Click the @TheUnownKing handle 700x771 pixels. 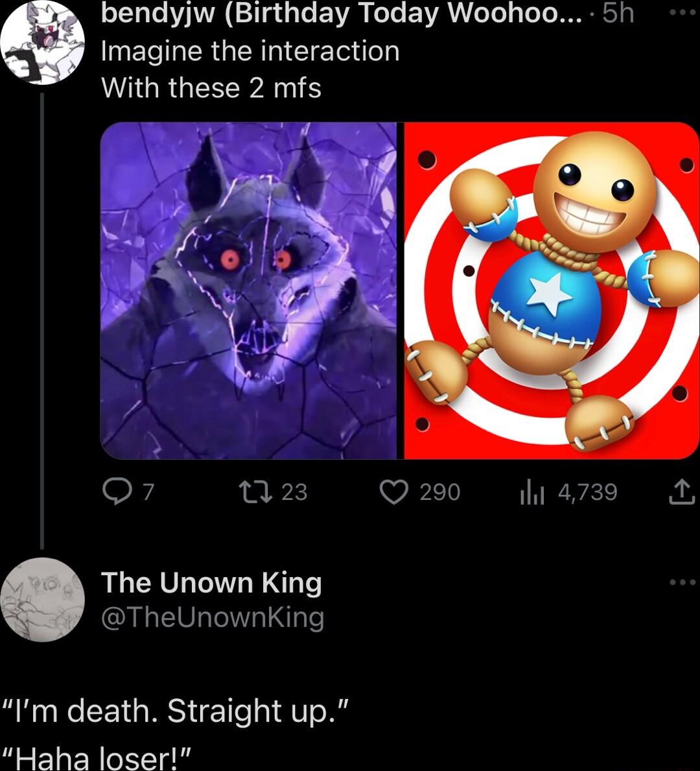pyautogui.click(x=213, y=617)
